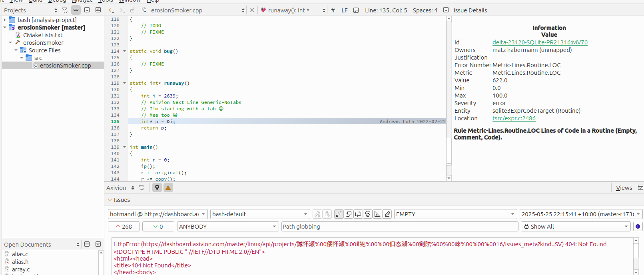644x275 pixels.
Task: Click the # preprocessor directives button
Action: [333, 10]
